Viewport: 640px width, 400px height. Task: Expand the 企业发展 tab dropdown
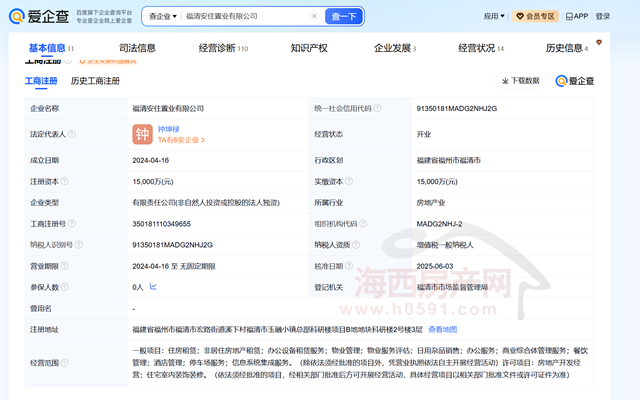[x=394, y=48]
